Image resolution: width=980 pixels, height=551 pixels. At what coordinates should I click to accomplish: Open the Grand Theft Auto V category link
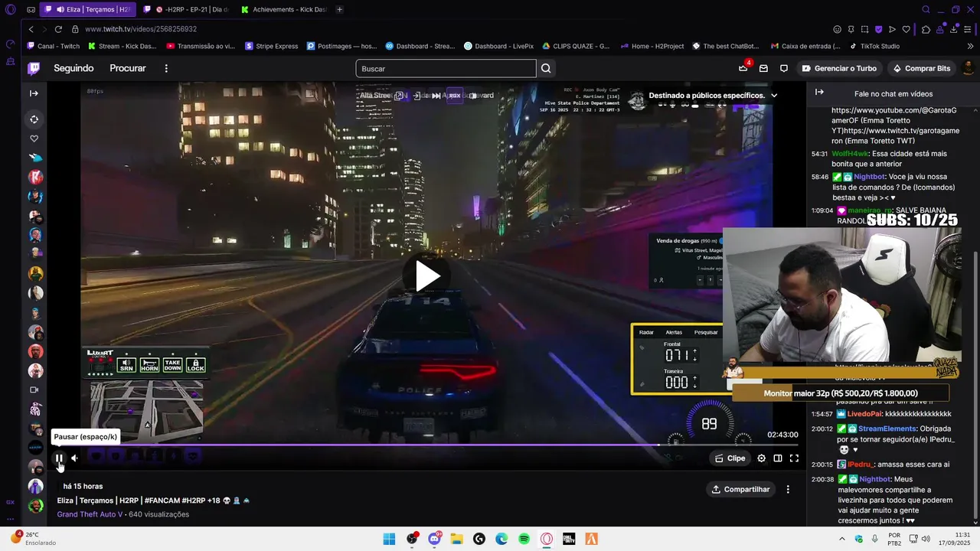(x=90, y=514)
